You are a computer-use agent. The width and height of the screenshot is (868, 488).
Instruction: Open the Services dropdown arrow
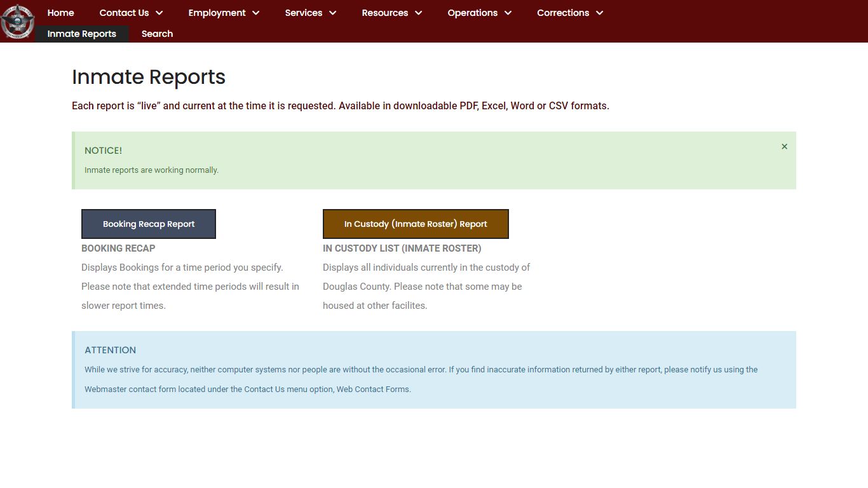pos(332,13)
